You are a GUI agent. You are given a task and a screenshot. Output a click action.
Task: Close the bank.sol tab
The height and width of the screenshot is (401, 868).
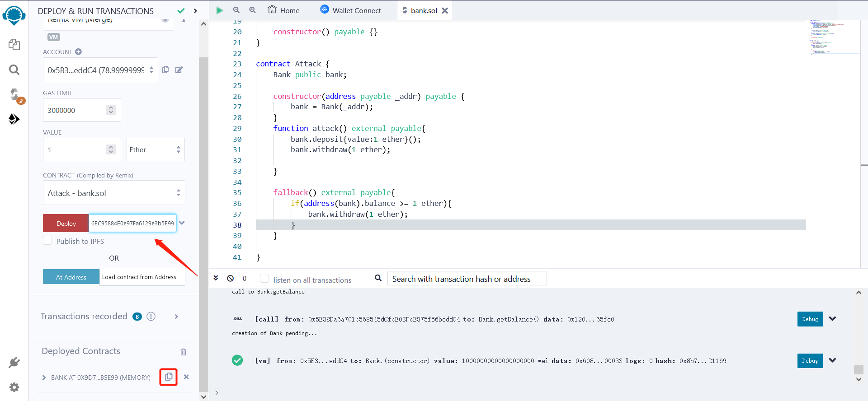445,10
